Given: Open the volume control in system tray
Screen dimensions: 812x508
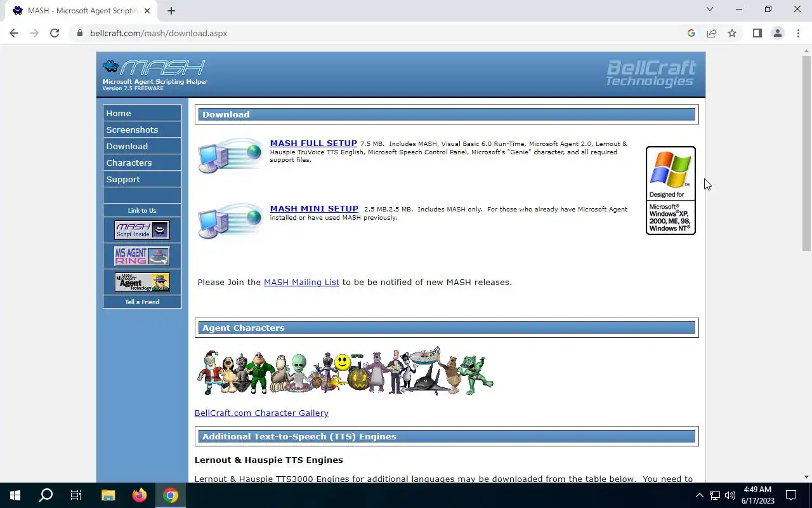Looking at the screenshot, I should 730,495.
